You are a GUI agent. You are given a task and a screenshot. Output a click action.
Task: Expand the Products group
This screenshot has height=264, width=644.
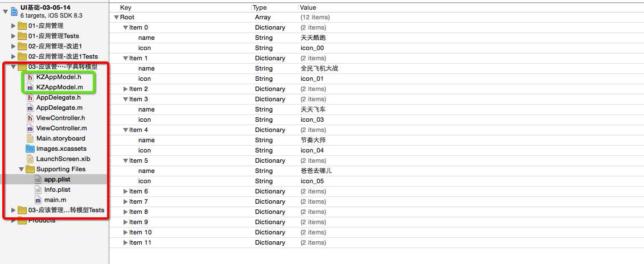point(14,221)
